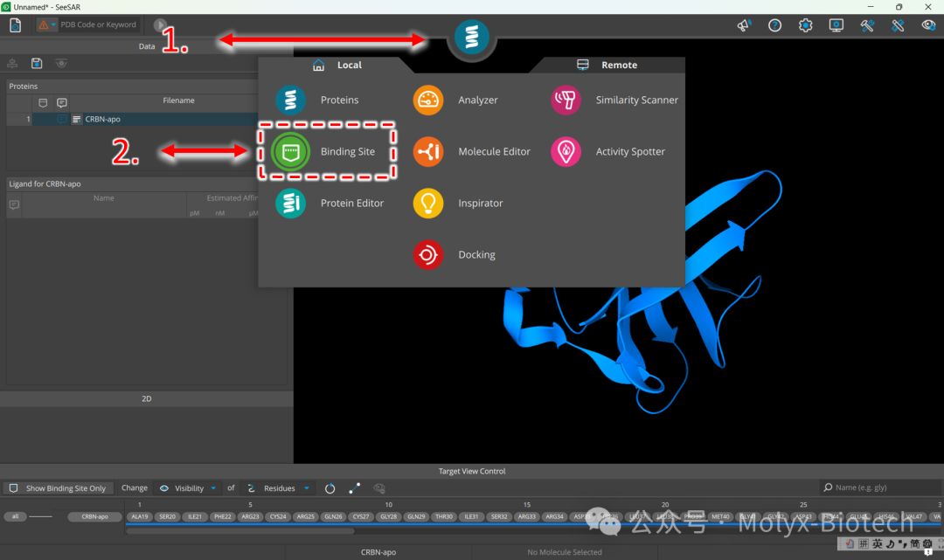Click the play button next to PDB search

[x=160, y=24]
